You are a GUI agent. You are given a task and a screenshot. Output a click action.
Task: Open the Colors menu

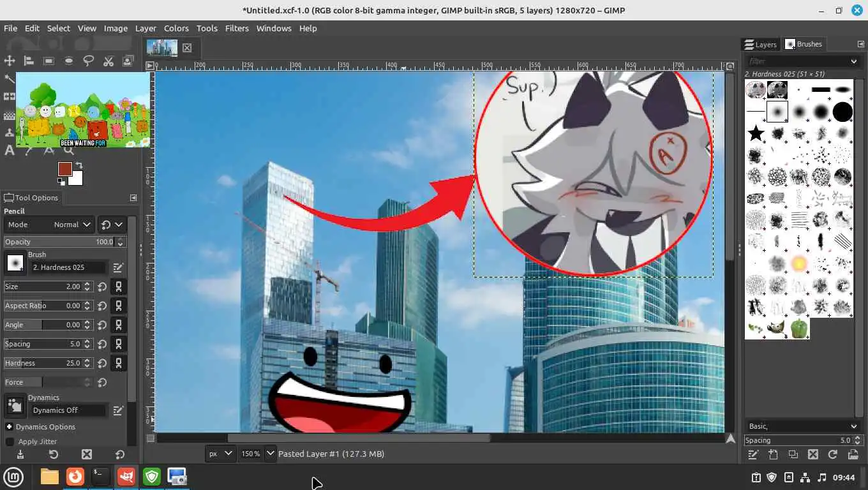[176, 28]
